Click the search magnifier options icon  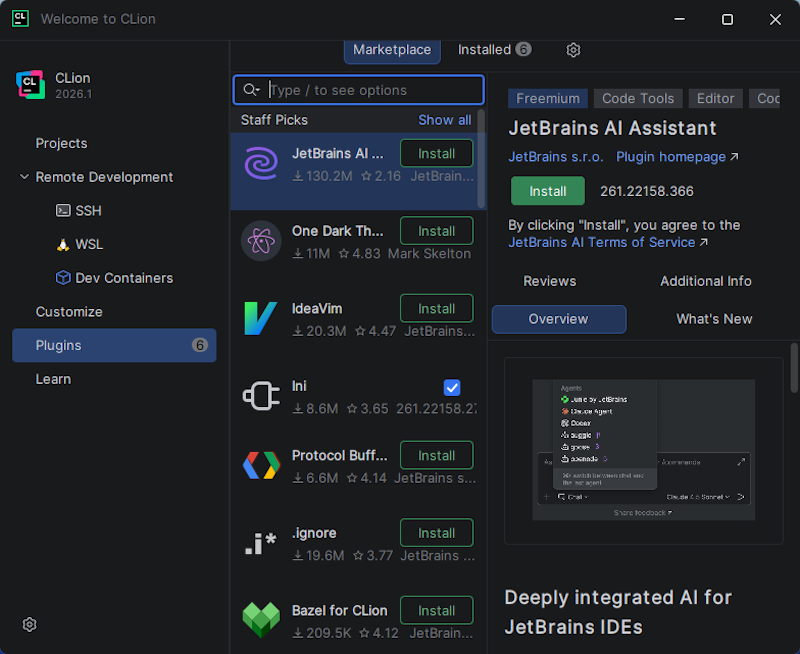coord(251,90)
